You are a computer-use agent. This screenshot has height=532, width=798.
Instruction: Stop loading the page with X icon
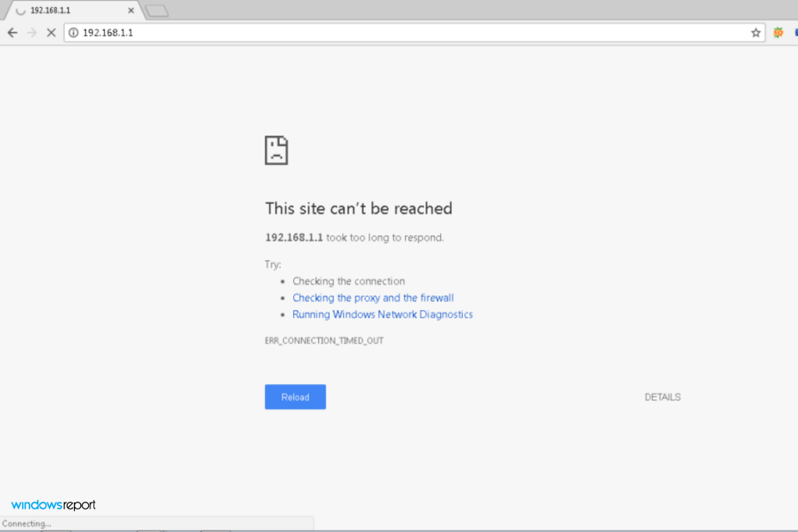[x=51, y=33]
